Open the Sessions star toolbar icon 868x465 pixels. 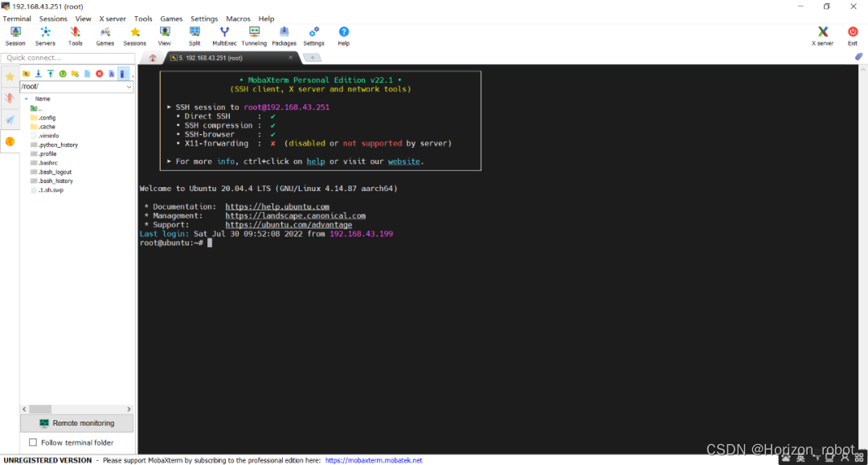click(135, 36)
